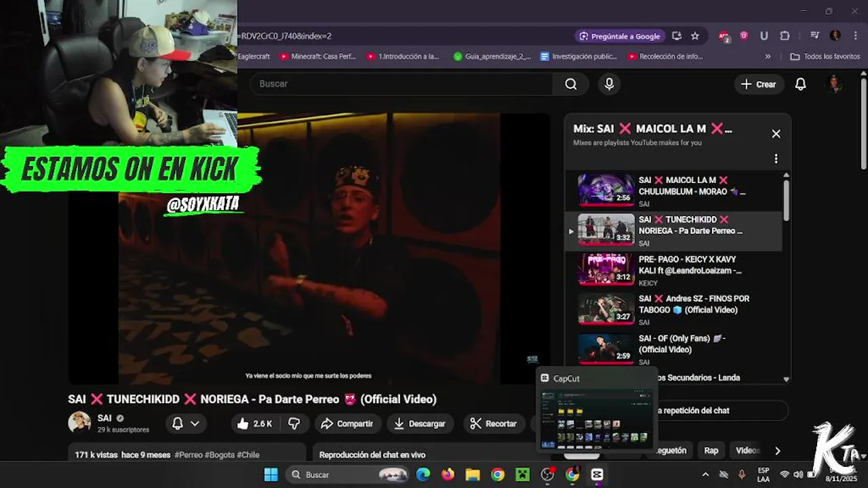Open the Mix playlist three-dot menu
This screenshot has height=488, width=868.
coord(776,159)
